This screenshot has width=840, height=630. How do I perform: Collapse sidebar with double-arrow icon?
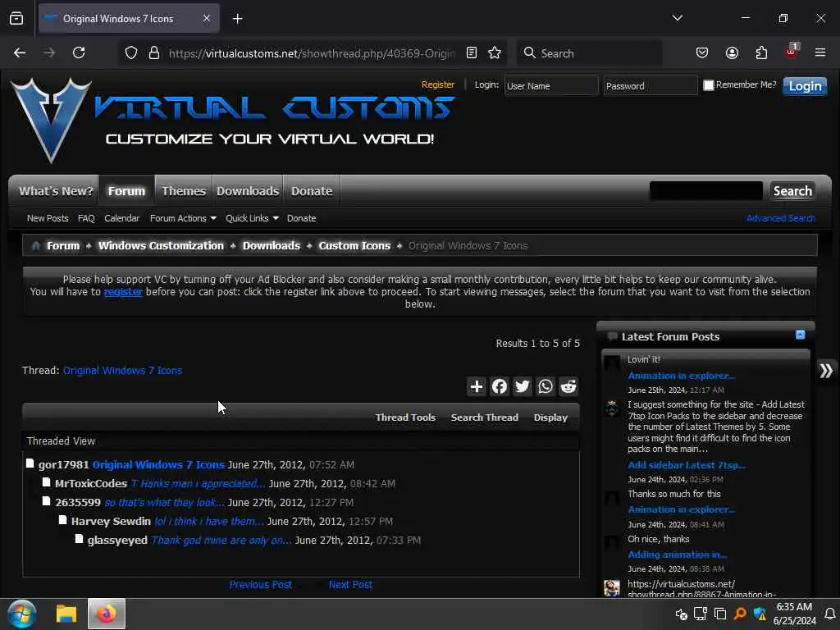coord(825,371)
